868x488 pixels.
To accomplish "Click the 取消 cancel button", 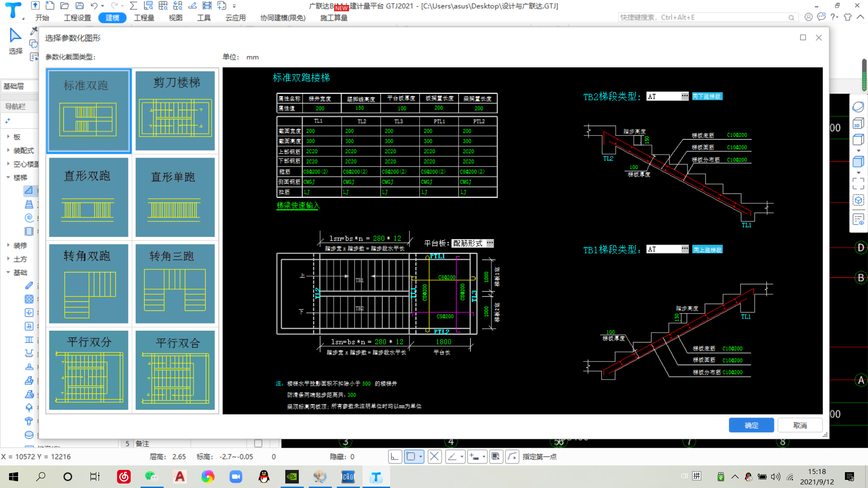I will click(x=800, y=425).
